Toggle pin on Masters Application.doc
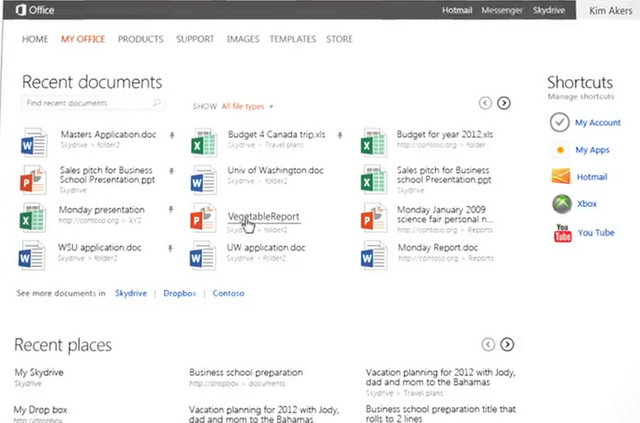The height and width of the screenshot is (423, 640). pyautogui.click(x=172, y=135)
